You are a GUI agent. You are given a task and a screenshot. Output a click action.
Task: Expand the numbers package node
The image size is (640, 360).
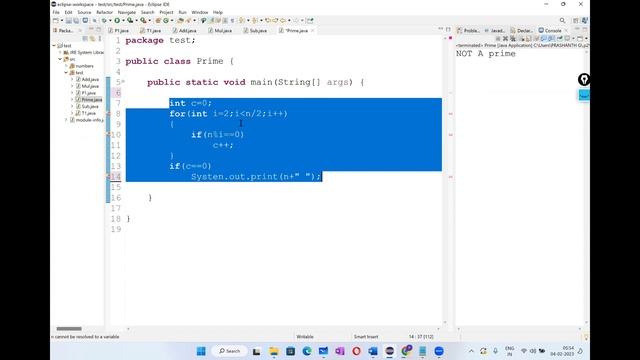pos(66,66)
